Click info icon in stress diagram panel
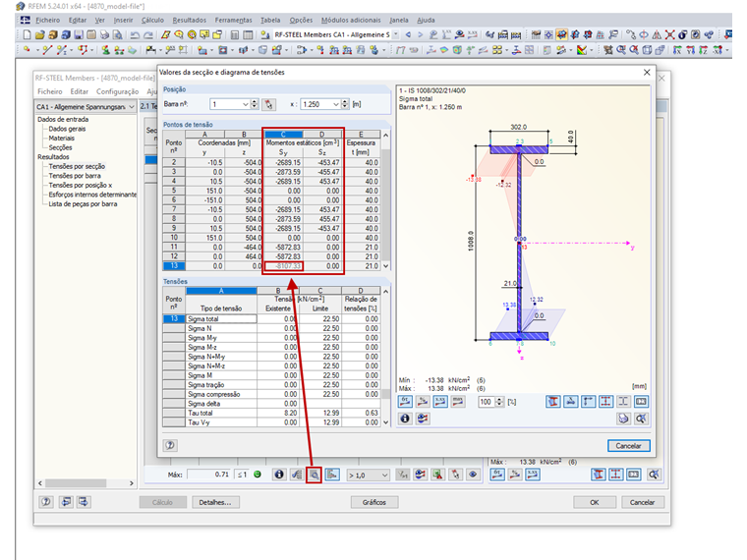747x560 pixels. [405, 419]
